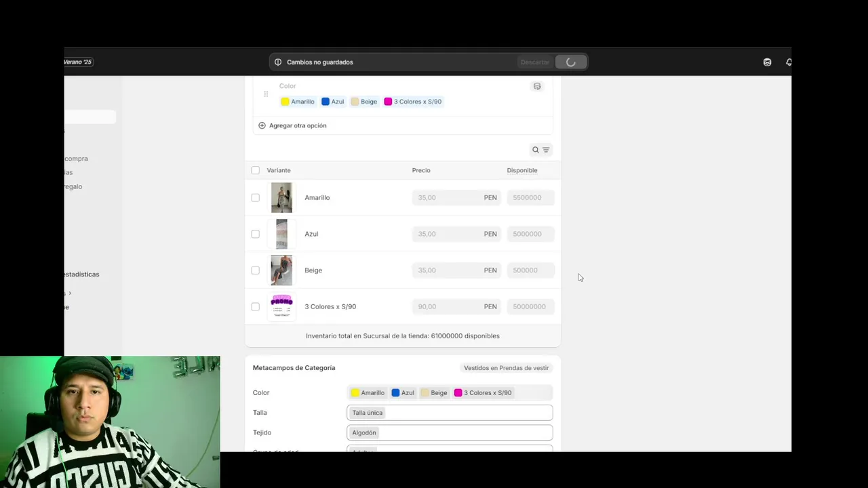The image size is (868, 488).
Task: Click the Beige available quantity field
Action: 530,270
